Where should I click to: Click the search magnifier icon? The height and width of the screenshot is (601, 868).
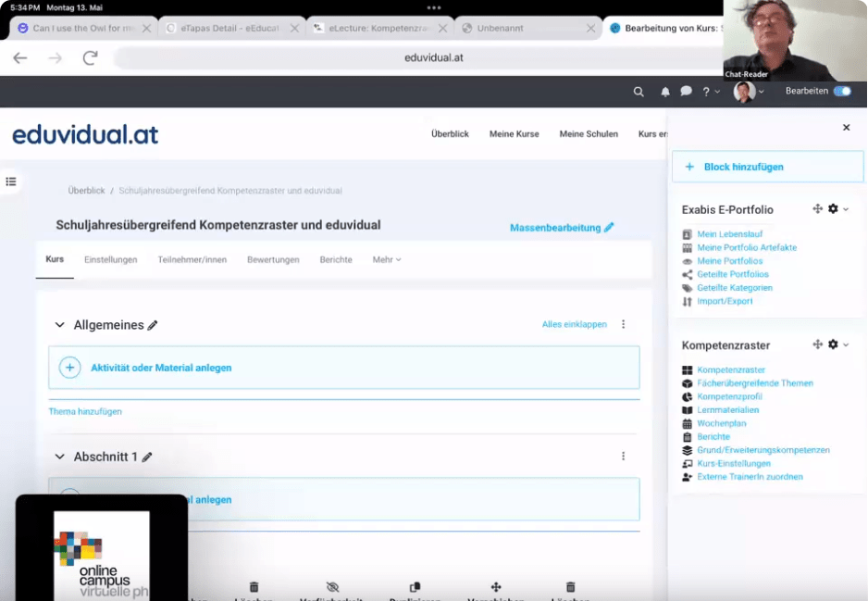coord(639,92)
